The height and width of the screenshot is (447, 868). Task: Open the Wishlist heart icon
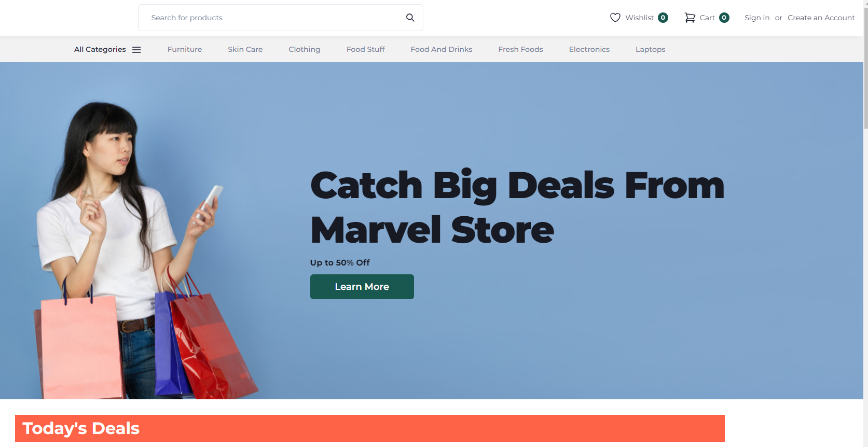(x=615, y=18)
